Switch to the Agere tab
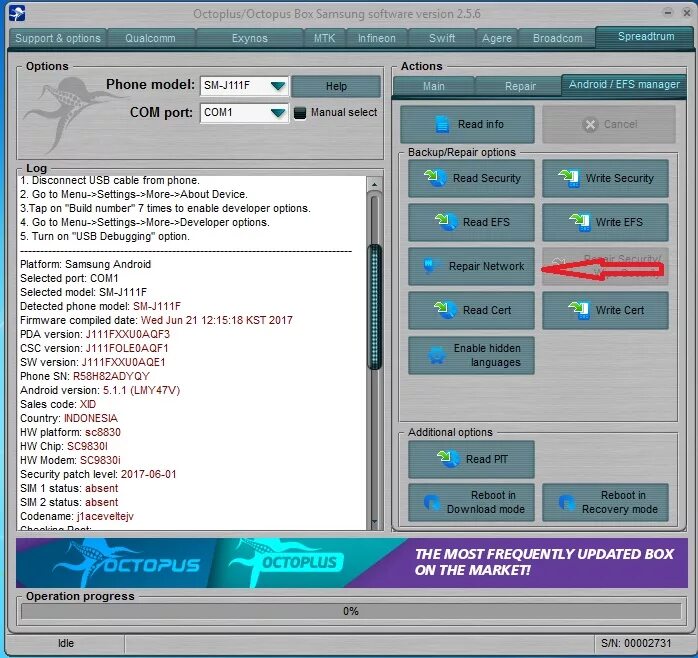698x658 pixels. pyautogui.click(x=497, y=38)
